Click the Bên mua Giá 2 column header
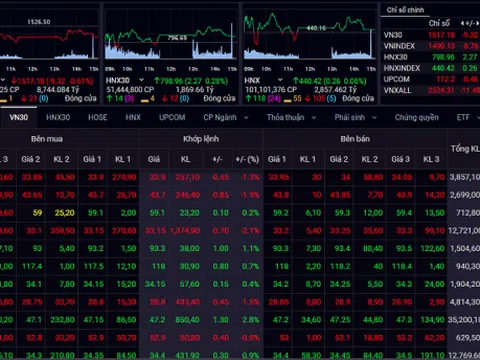 tap(31, 159)
